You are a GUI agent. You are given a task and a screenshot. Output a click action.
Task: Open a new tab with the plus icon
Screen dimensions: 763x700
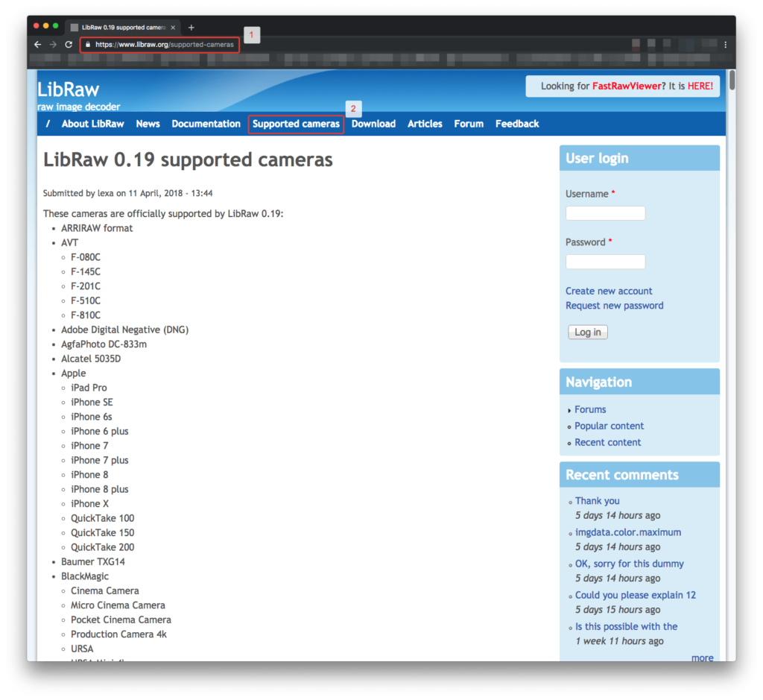click(x=191, y=28)
